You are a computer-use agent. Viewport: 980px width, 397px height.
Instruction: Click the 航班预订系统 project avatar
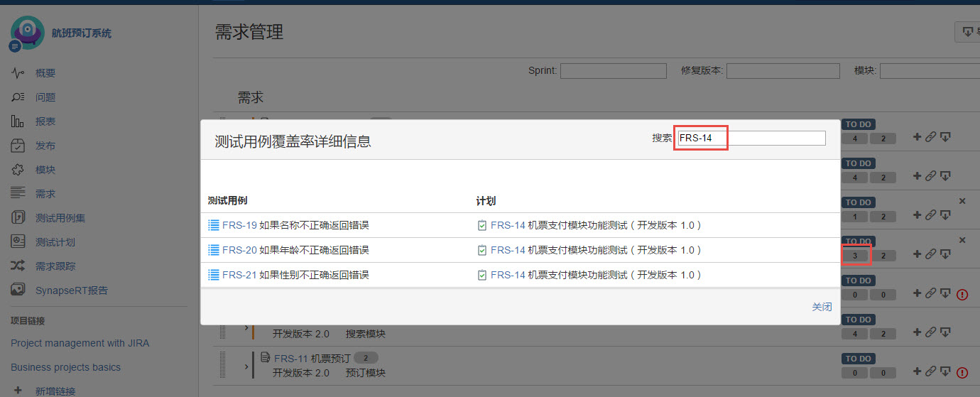click(x=27, y=33)
